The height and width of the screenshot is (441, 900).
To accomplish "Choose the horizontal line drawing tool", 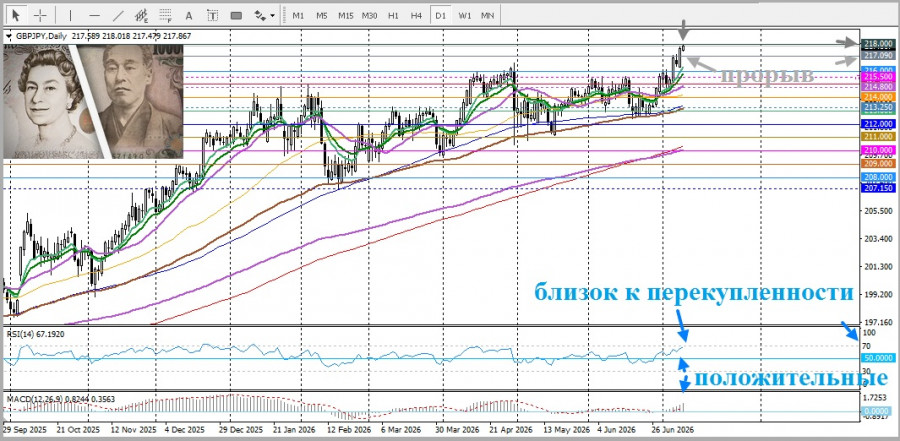I will point(95,16).
